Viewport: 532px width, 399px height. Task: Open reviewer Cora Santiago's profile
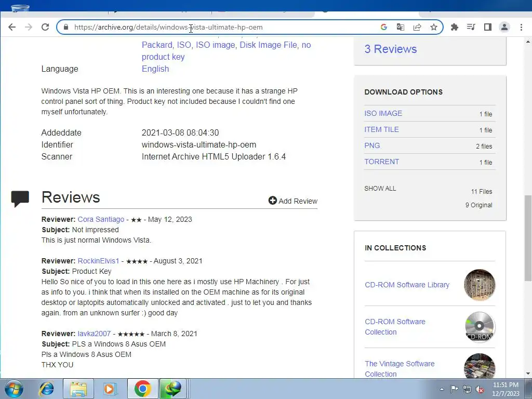[x=101, y=219]
